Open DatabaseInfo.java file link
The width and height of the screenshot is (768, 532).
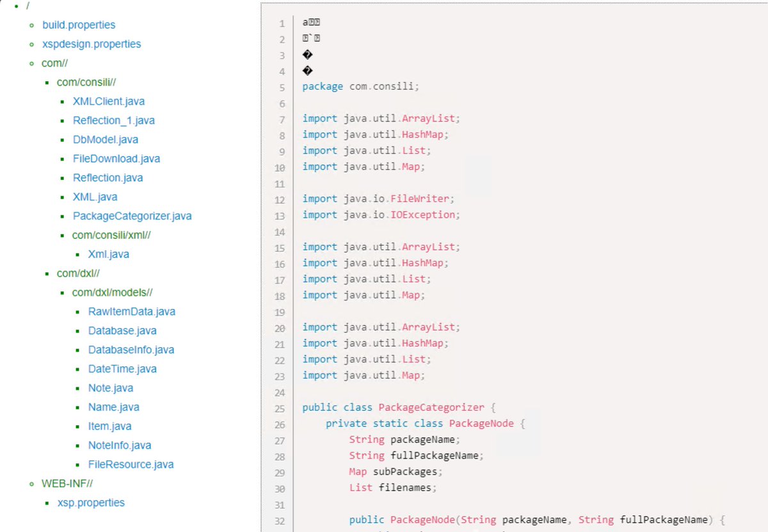click(131, 350)
